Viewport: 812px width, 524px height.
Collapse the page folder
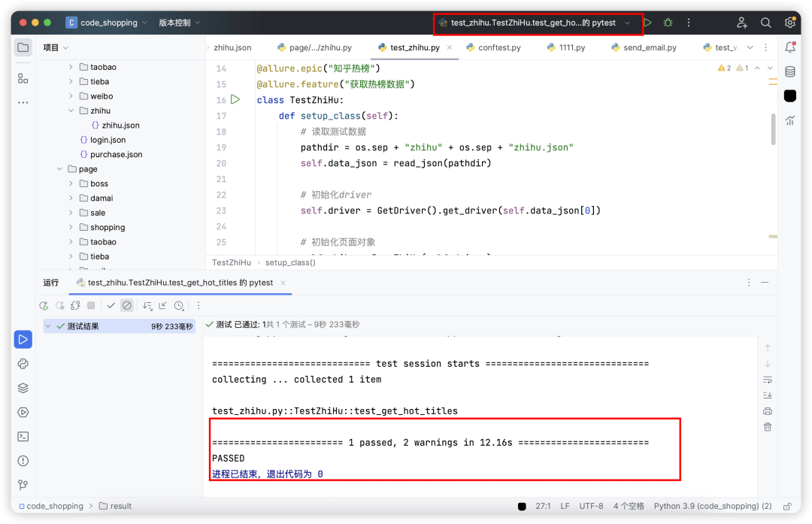[x=59, y=169]
